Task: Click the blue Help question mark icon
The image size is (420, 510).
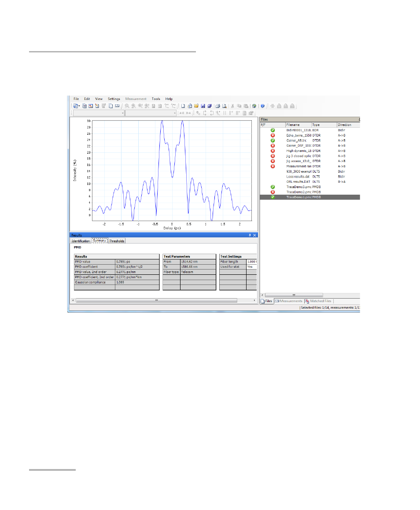Action: pos(263,106)
